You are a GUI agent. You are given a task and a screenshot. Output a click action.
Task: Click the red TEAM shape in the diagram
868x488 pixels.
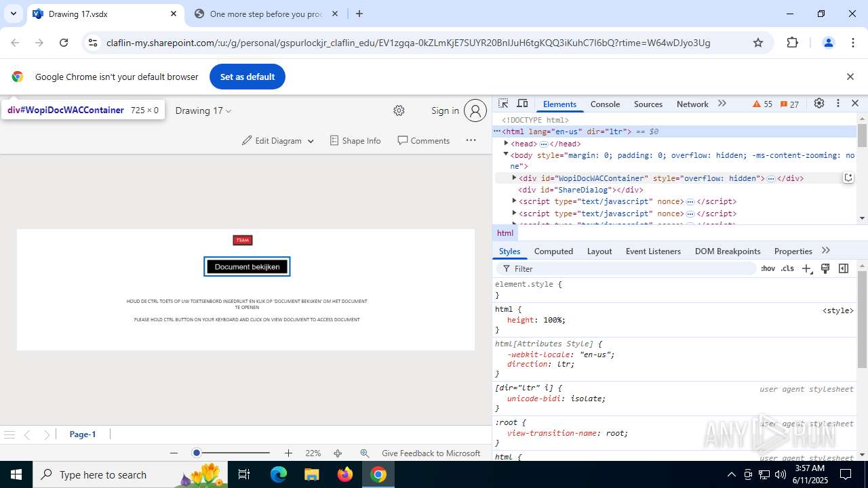[242, 240]
